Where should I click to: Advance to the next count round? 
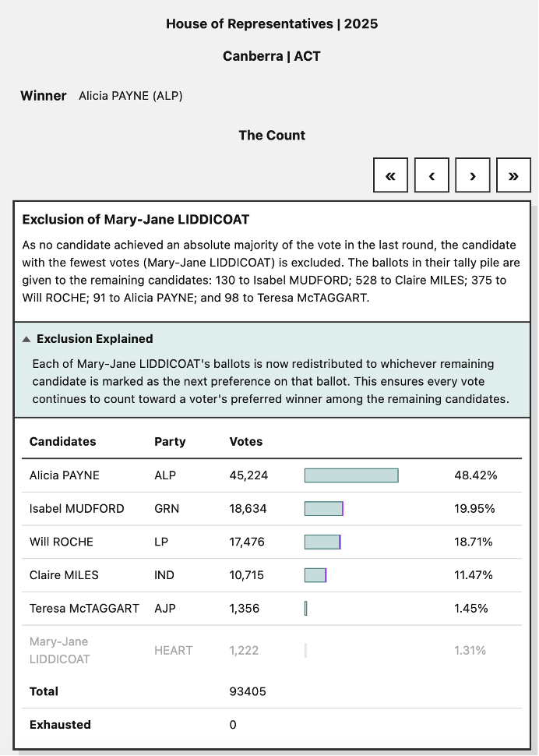click(472, 175)
